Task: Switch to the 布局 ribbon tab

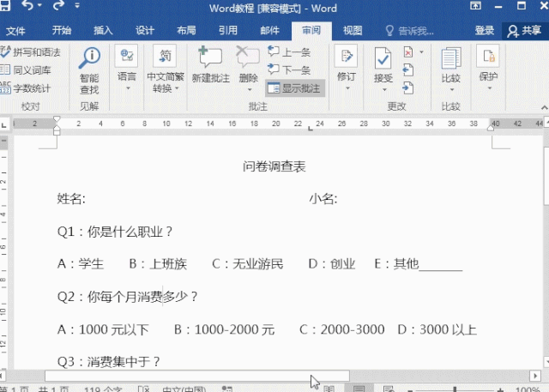Action: (x=187, y=30)
